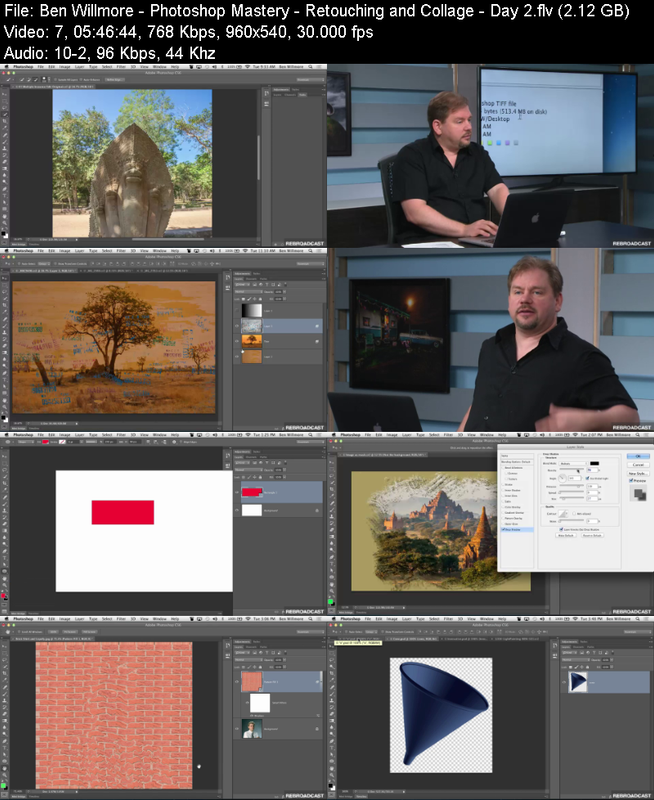The width and height of the screenshot is (654, 800).
Task: Select Brush tool in red rectangle window
Action: point(5,504)
